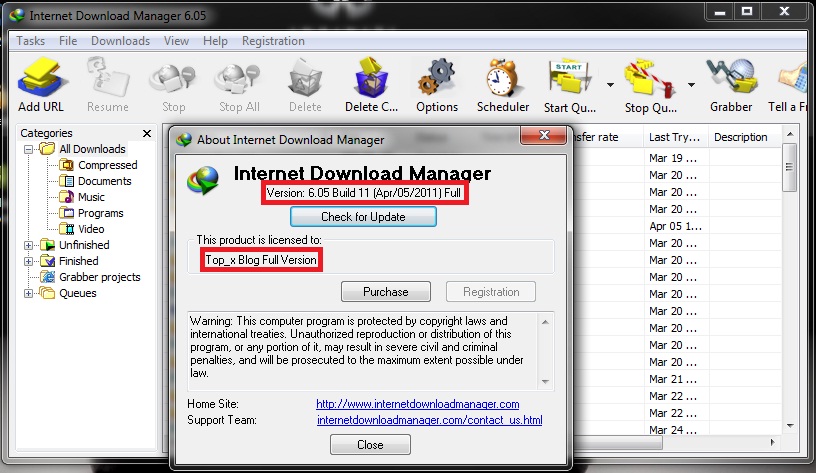Open Options from the toolbar
Viewport: 816px width, 473px height.
(x=437, y=85)
